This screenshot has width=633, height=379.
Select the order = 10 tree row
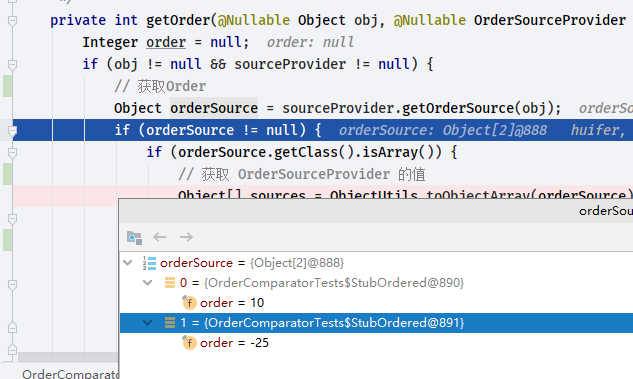376,303
